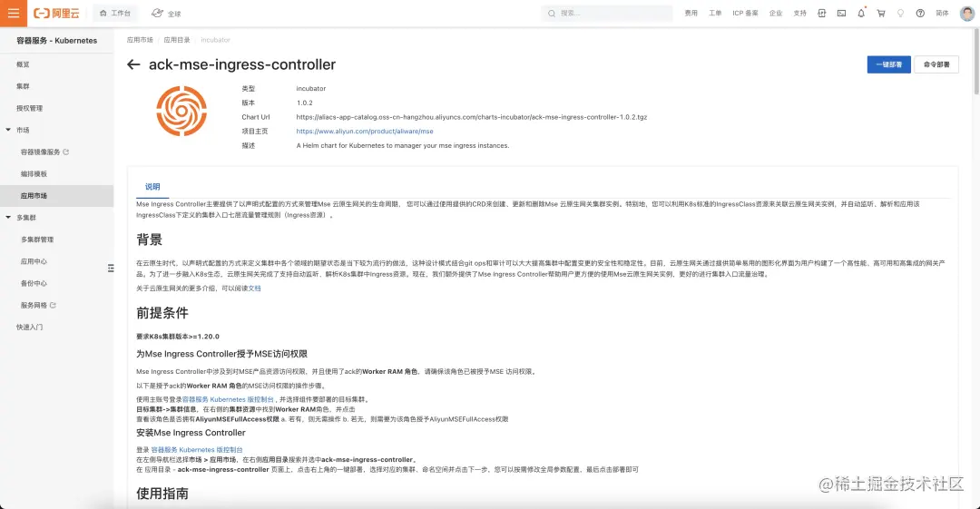Go back with the left arrow
980x509 pixels.
pyautogui.click(x=133, y=64)
